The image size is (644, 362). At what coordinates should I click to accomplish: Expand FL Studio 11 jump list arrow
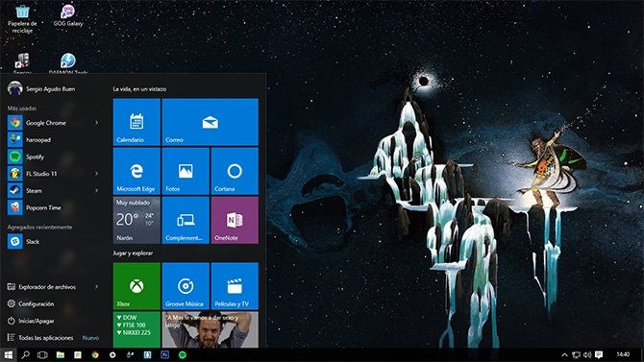click(x=96, y=174)
